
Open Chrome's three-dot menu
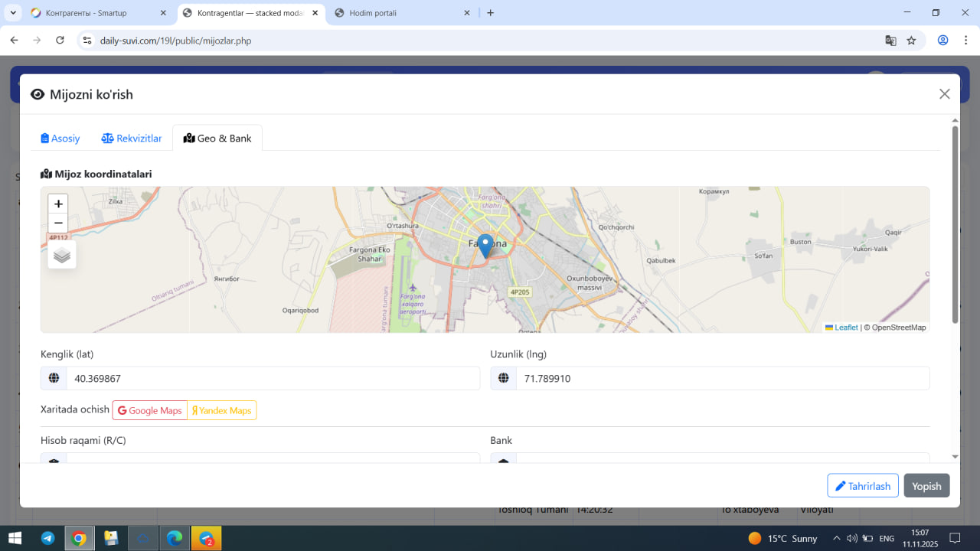coord(966,41)
